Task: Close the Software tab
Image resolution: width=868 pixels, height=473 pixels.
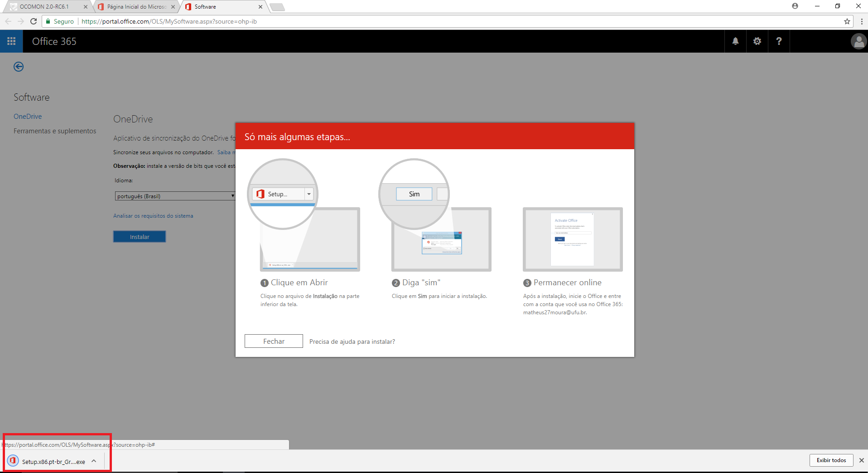Action: [x=260, y=7]
